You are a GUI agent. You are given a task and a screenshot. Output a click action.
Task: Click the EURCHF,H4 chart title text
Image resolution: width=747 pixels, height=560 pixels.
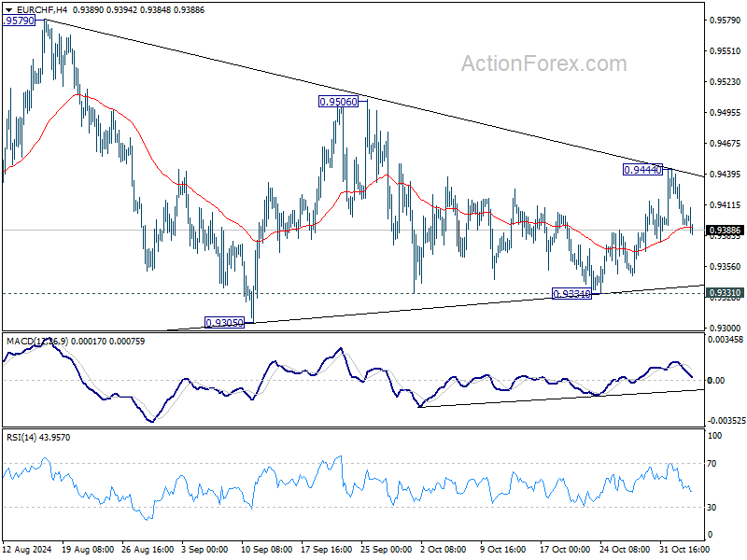point(41,9)
